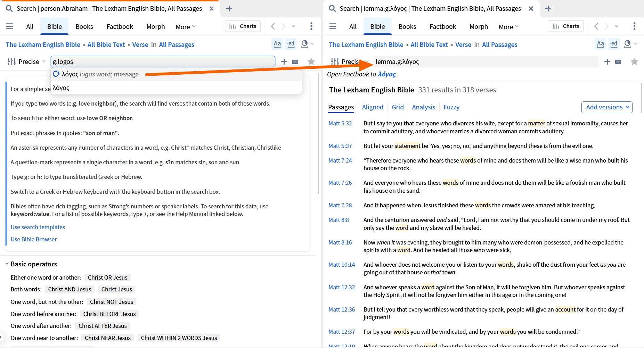Screen dimensions: 644x348
Task: Go forward in right panel history
Action: 607,26
